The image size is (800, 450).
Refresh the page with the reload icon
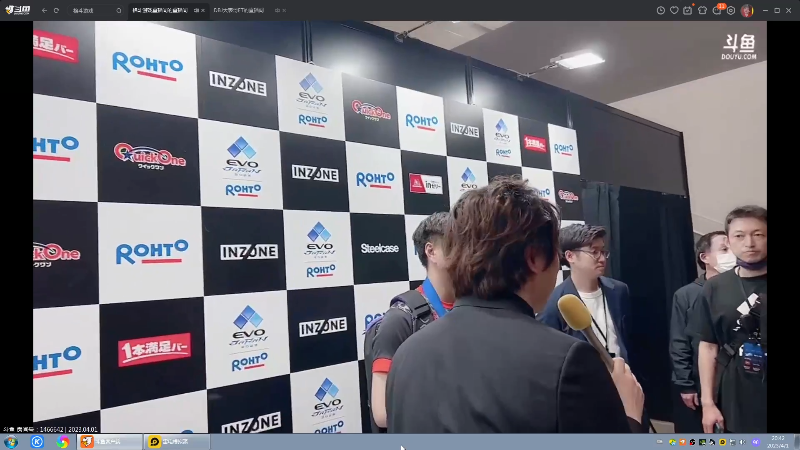56,10
